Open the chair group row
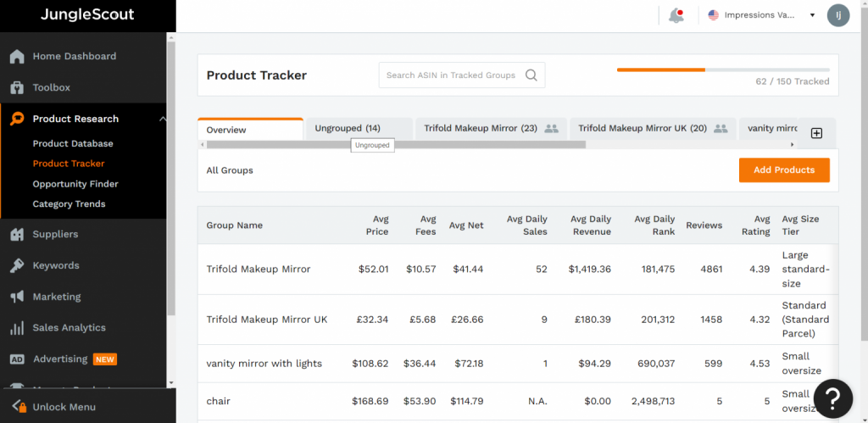The height and width of the screenshot is (423, 868). [518, 402]
